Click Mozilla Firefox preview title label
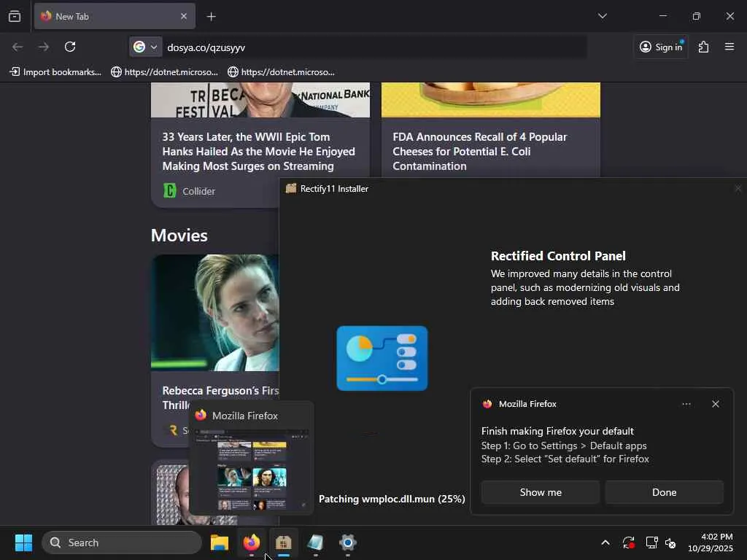Viewport: 747px width, 560px height. [245, 416]
